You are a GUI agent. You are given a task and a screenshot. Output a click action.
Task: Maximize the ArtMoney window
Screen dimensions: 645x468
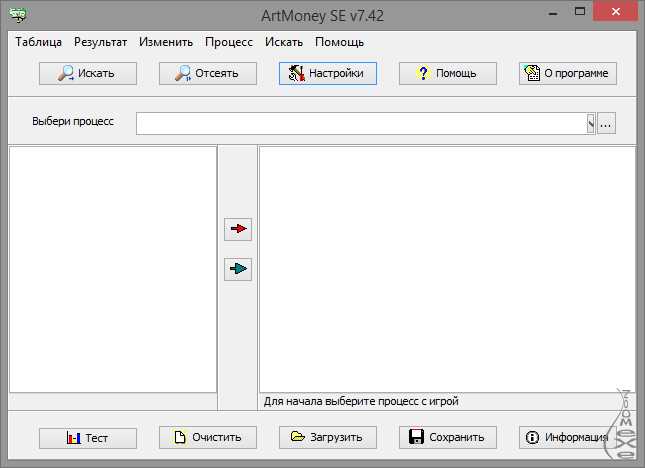point(580,12)
